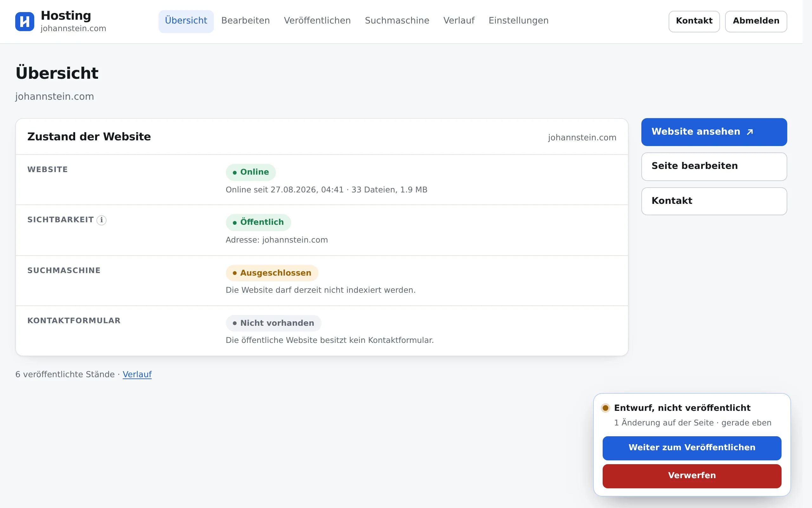Click the Online status badge

click(251, 172)
